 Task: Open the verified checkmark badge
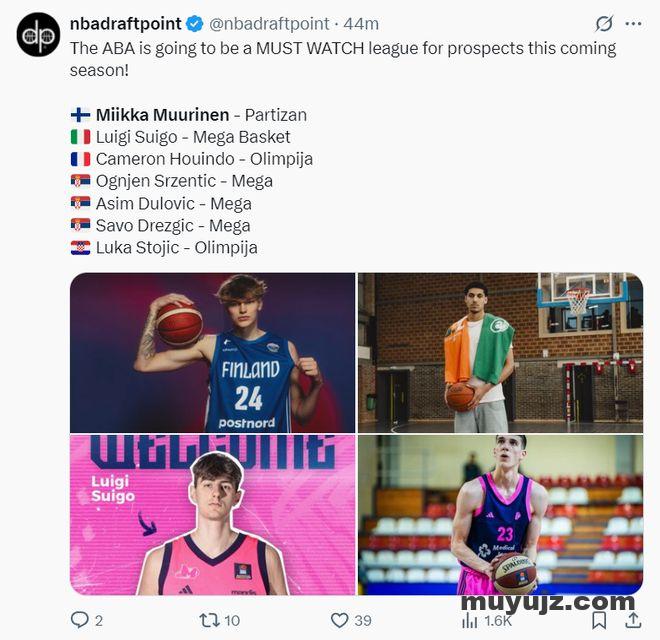point(194,24)
